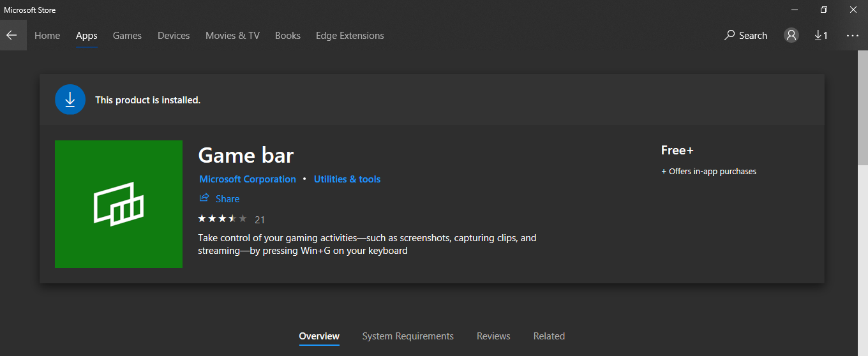The image size is (868, 356).
Task: Click the blue installed download icon
Action: (70, 100)
